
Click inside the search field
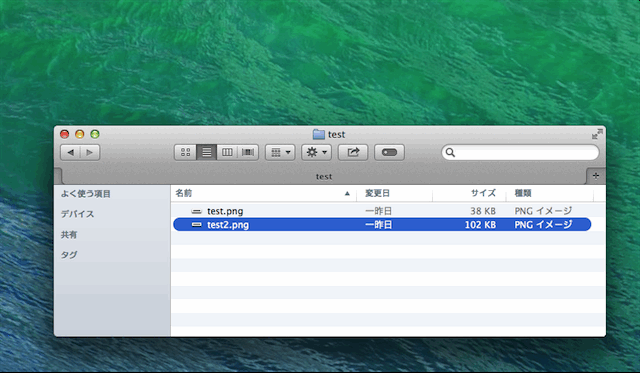[x=520, y=152]
